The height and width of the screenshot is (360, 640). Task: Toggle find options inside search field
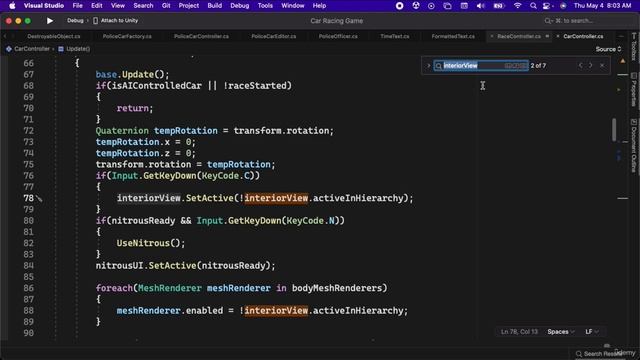pyautogui.click(x=516, y=65)
